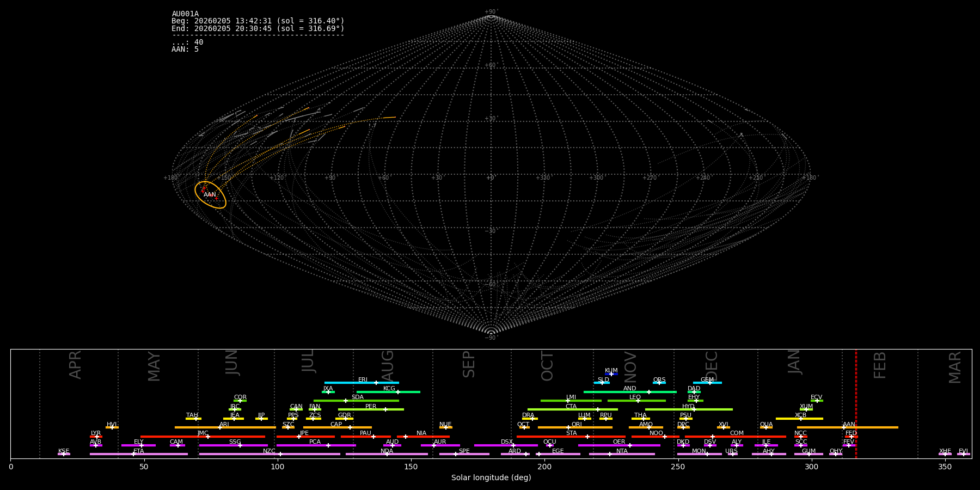Select the Beg: 20260205 13:42:31 line
This screenshot has height=490, width=980.
pos(258,21)
